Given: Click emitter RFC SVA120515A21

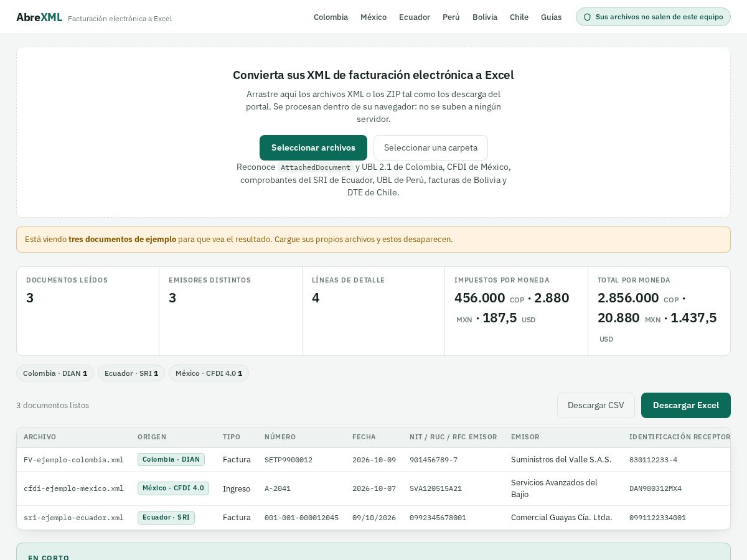Looking at the screenshot, I should tap(436, 488).
